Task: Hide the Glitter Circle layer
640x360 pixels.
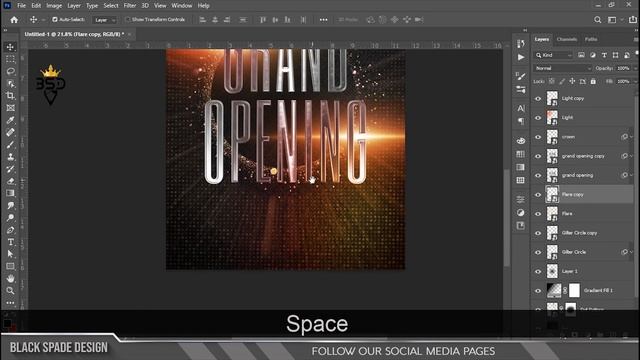Action: pyautogui.click(x=538, y=252)
